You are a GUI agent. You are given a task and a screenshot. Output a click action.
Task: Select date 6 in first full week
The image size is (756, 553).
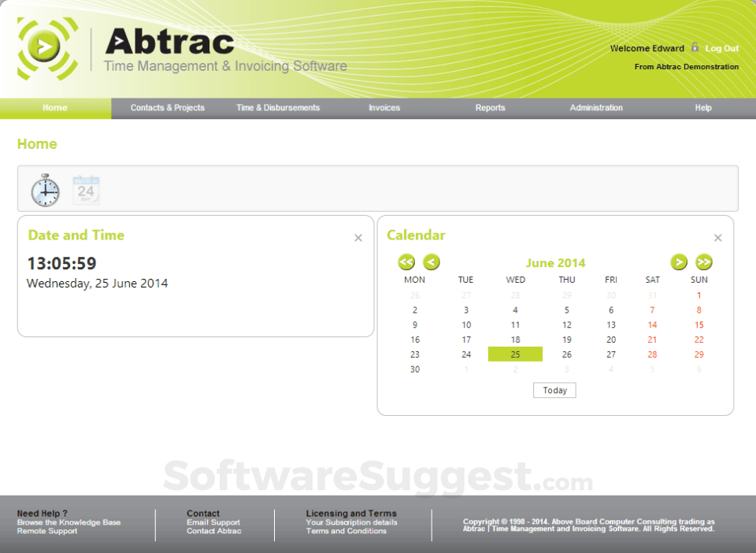pyautogui.click(x=611, y=310)
